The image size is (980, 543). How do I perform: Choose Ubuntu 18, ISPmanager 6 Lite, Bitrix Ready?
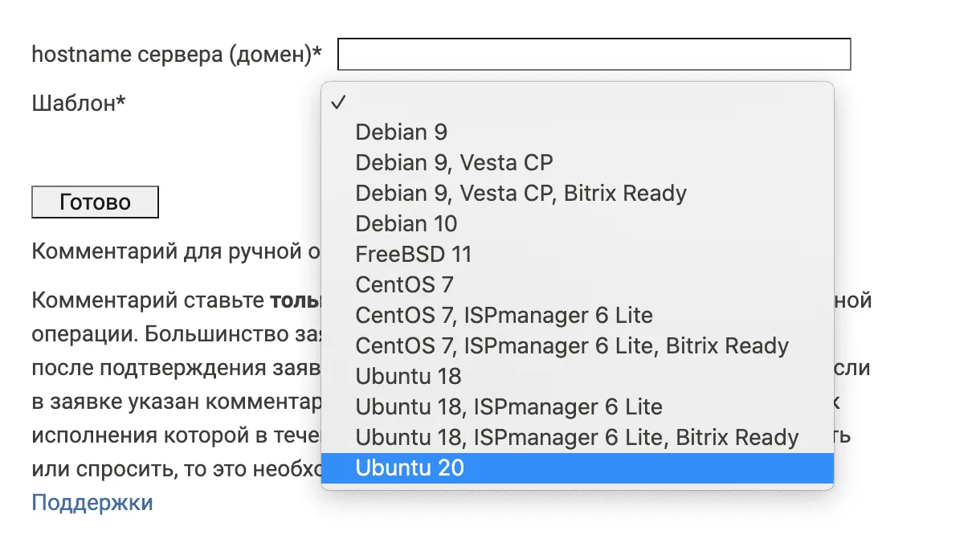[577, 437]
